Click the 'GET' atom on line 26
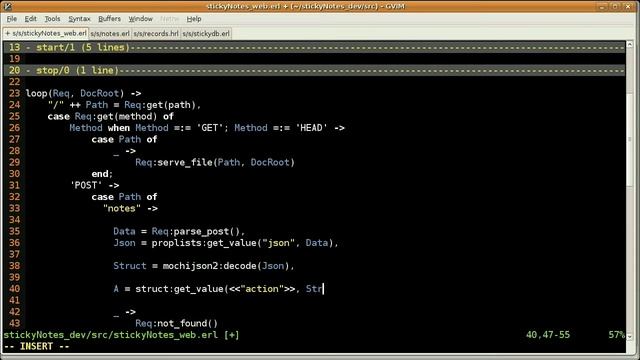 pyautogui.click(x=210, y=128)
